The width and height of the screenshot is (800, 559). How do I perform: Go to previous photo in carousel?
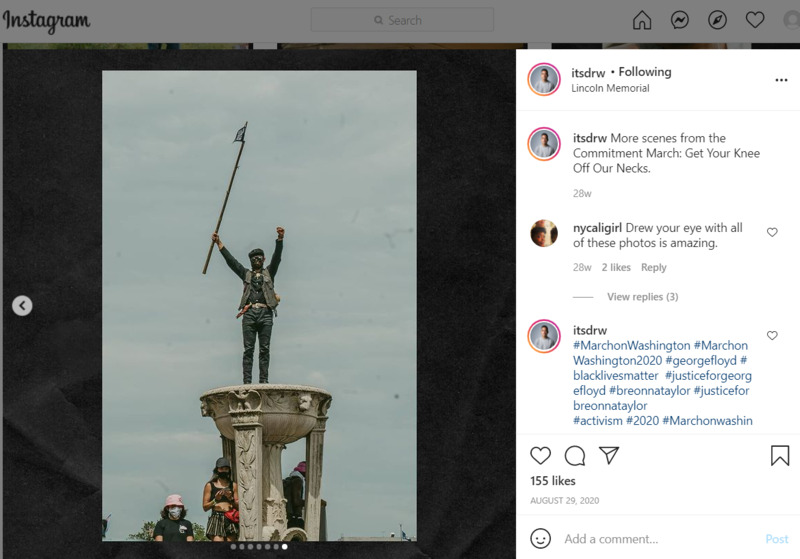point(22,306)
